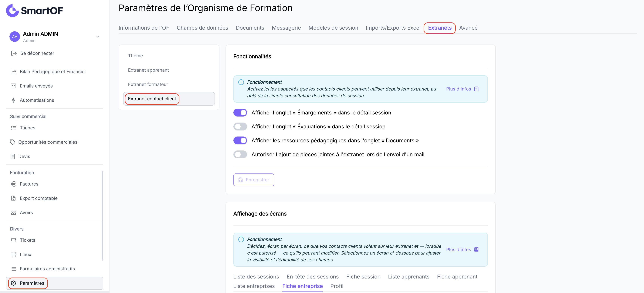The image size is (644, 293).
Task: Click the Devis calculator icon
Action: [12, 156]
